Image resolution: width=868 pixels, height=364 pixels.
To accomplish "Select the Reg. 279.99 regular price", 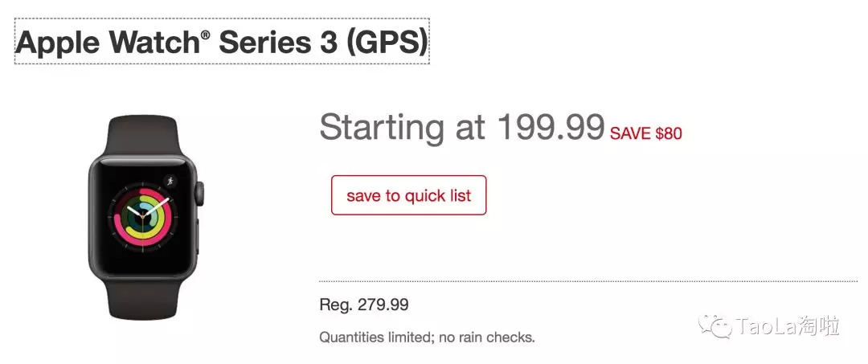I will 363,305.
